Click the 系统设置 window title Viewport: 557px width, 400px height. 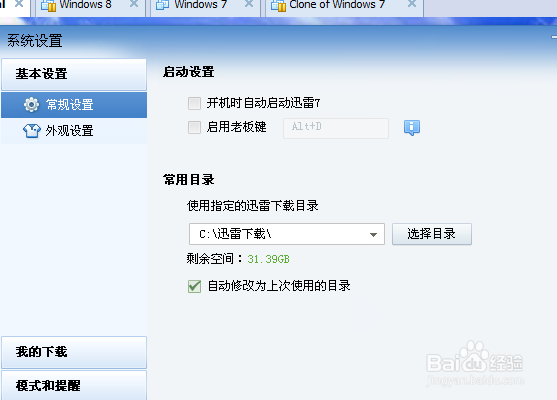point(35,41)
